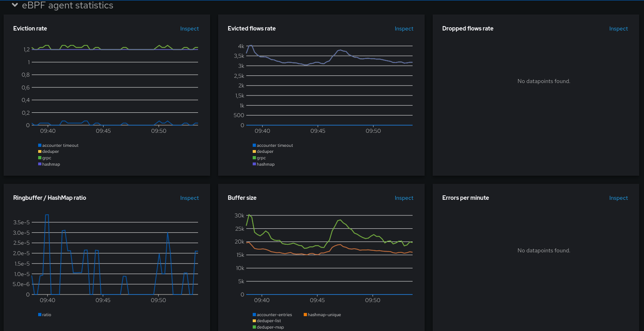Open Inspect for Errors per minute panel
The width and height of the screenshot is (644, 331).
(x=618, y=198)
